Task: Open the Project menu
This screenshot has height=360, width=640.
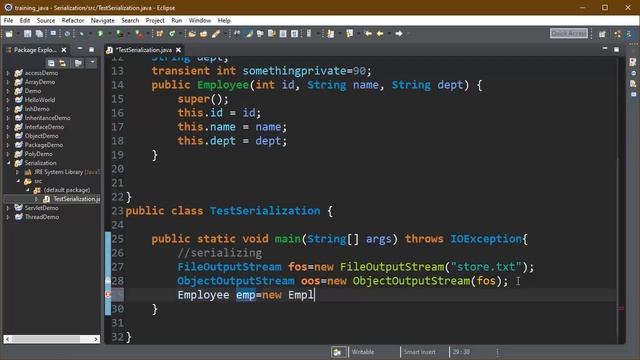Action: pos(155,20)
